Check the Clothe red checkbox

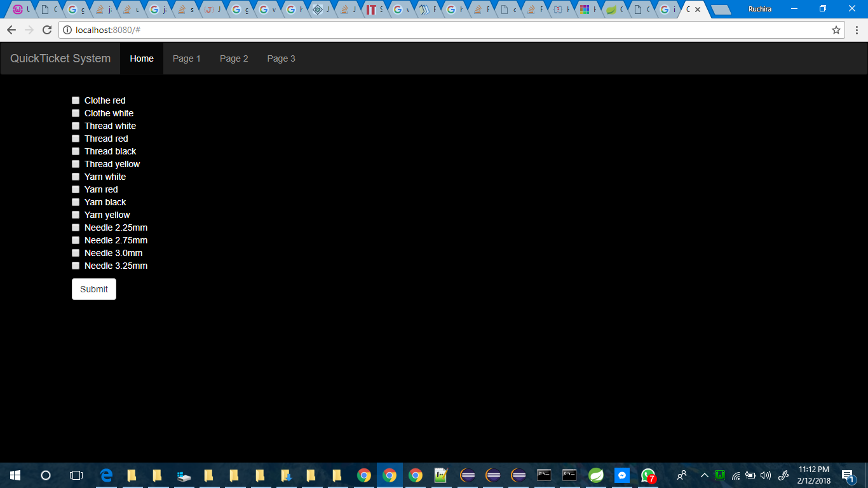[76, 100]
